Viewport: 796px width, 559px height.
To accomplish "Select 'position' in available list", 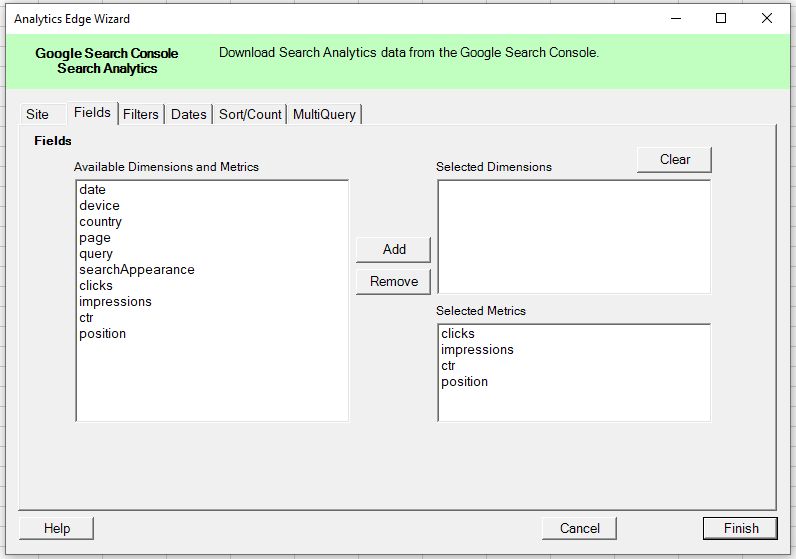I will 212,334.
